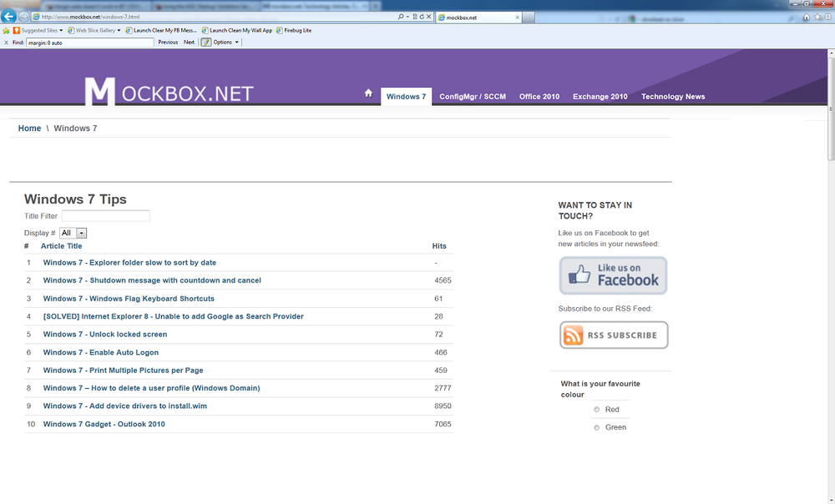Click the Home breadcrumb link
The image size is (835, 504).
[29, 129]
